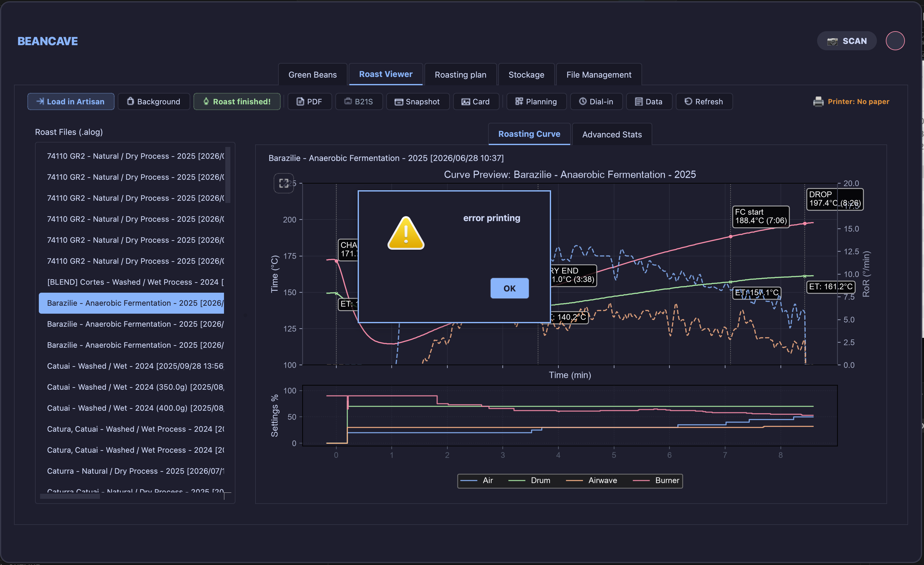Toggle the Roast finished! status button
Screen dimensions: 924x565
[x=237, y=101]
